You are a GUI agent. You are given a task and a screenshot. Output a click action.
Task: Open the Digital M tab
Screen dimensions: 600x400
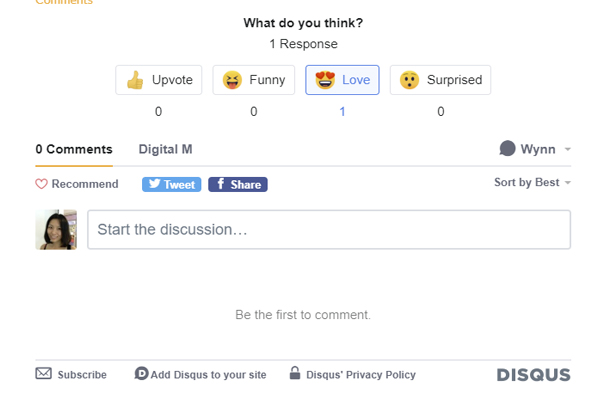[165, 149]
